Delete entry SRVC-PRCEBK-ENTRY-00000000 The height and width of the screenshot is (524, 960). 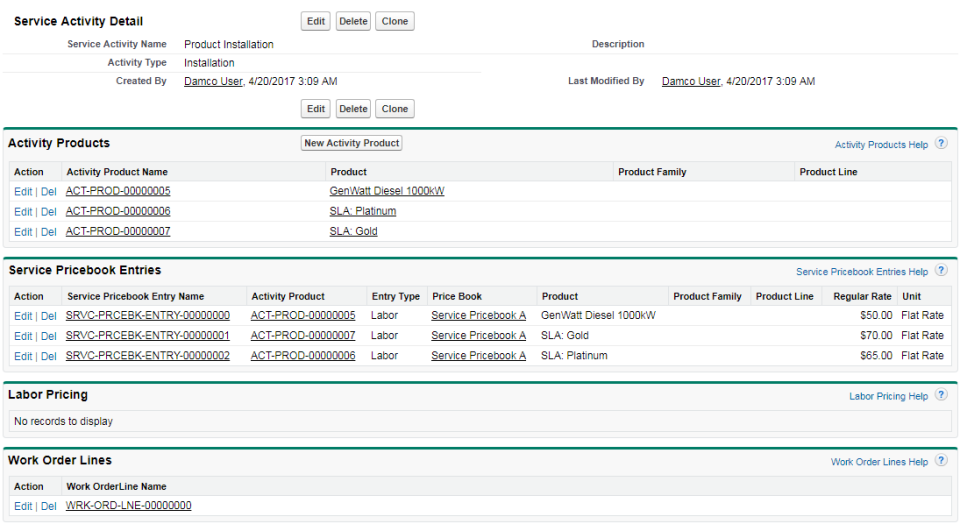[x=48, y=316]
